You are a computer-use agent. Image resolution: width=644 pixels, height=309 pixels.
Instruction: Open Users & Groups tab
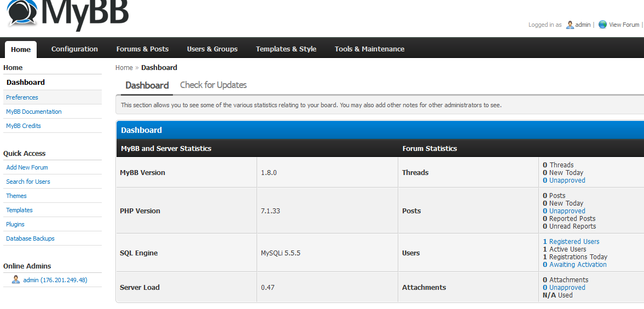pyautogui.click(x=212, y=49)
